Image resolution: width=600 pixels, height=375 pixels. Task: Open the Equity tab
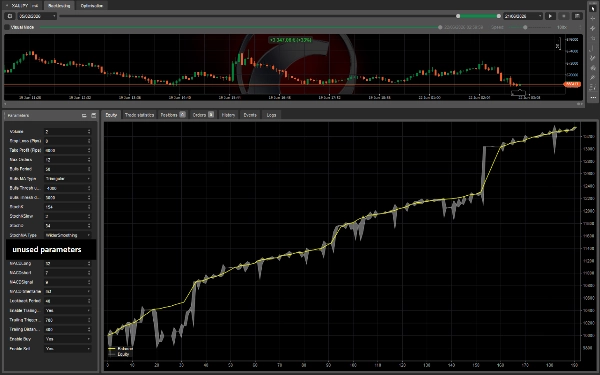point(111,115)
